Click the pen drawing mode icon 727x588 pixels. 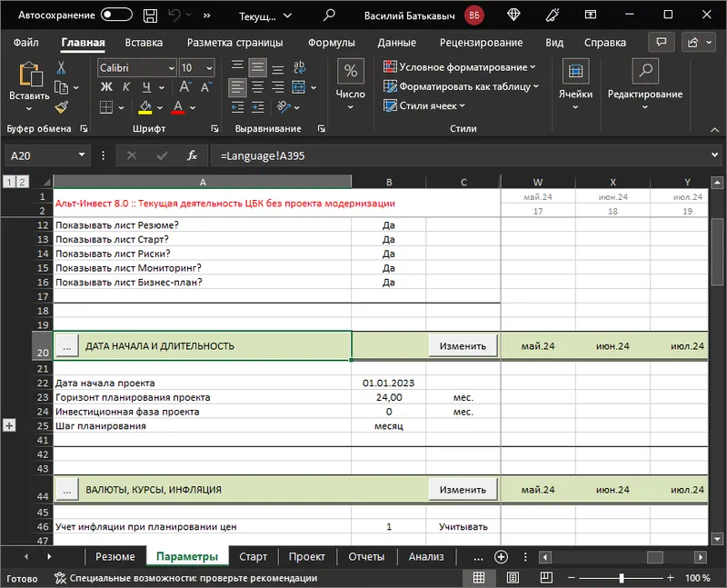pos(553,15)
